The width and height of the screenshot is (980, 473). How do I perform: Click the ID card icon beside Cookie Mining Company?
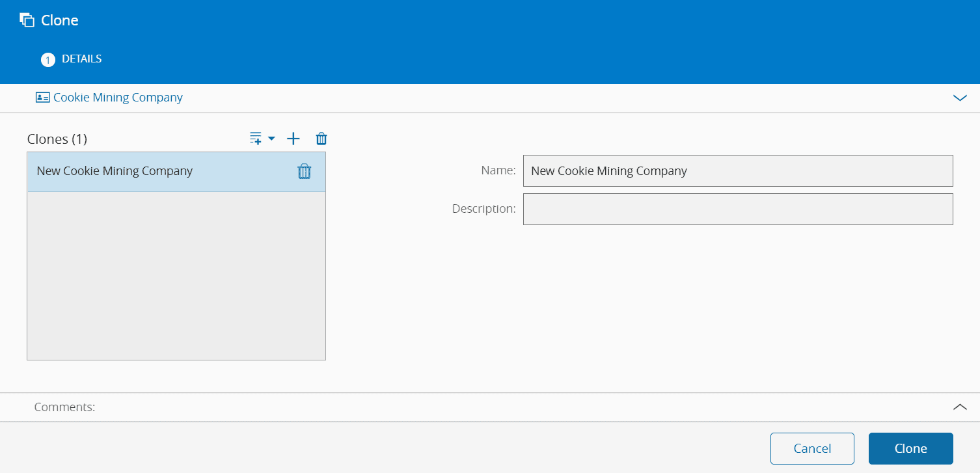[x=42, y=98]
